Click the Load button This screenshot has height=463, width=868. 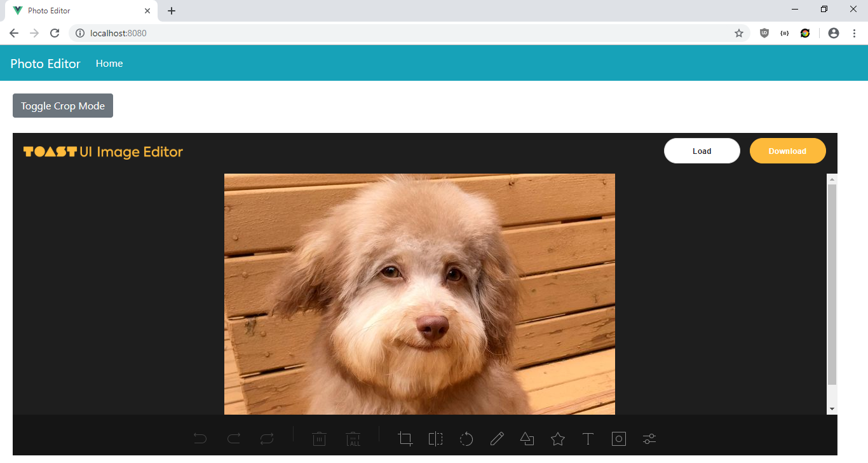pyautogui.click(x=702, y=151)
